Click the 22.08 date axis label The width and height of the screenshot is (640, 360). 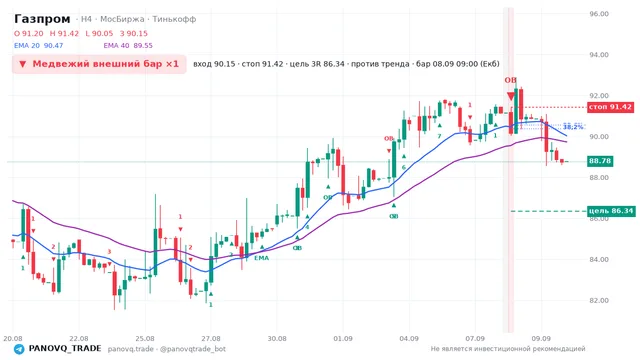tap(79, 339)
